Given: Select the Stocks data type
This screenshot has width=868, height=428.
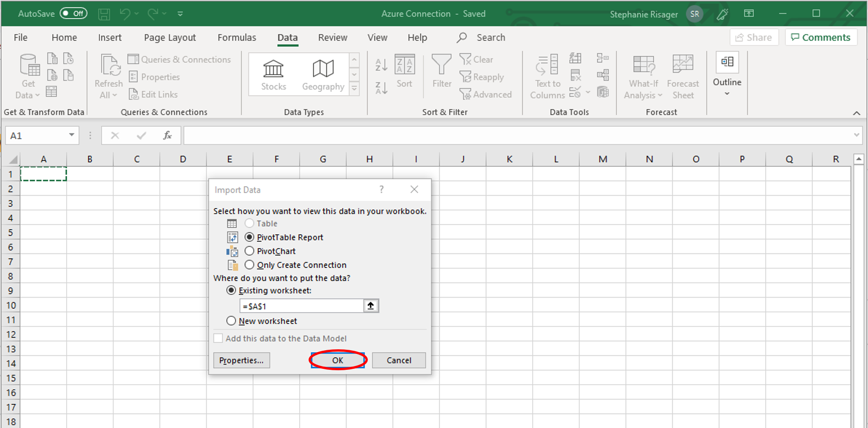Looking at the screenshot, I should (x=273, y=74).
